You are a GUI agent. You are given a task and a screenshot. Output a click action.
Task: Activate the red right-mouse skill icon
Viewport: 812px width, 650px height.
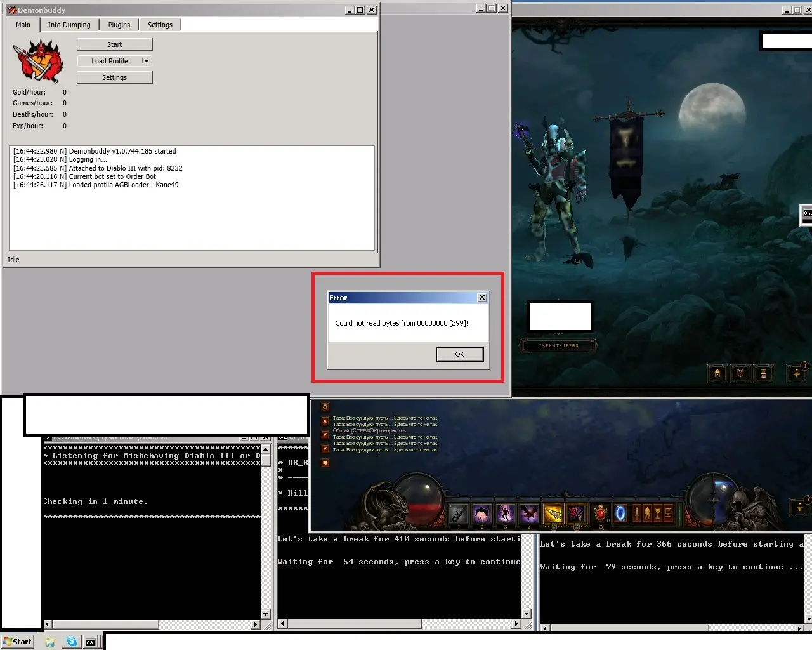577,513
